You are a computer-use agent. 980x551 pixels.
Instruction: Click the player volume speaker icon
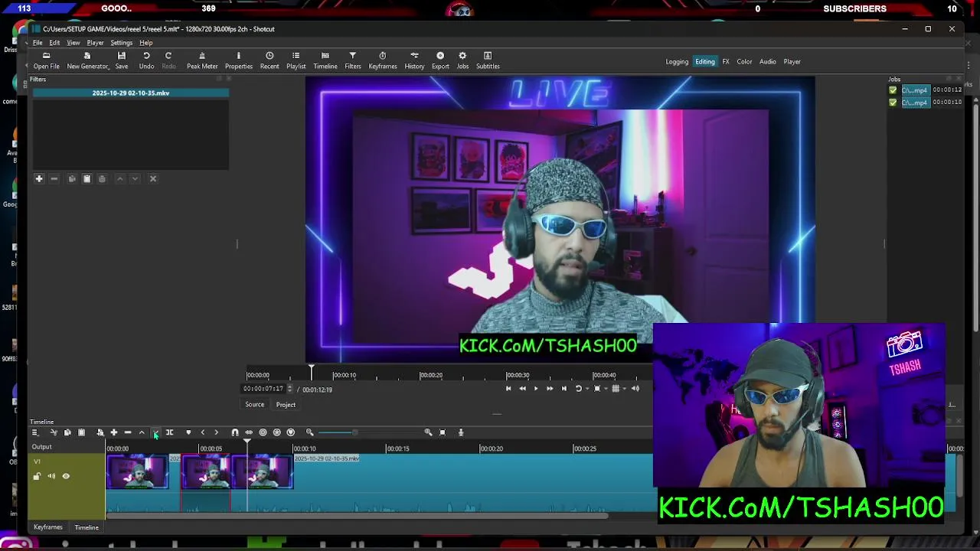click(x=635, y=389)
